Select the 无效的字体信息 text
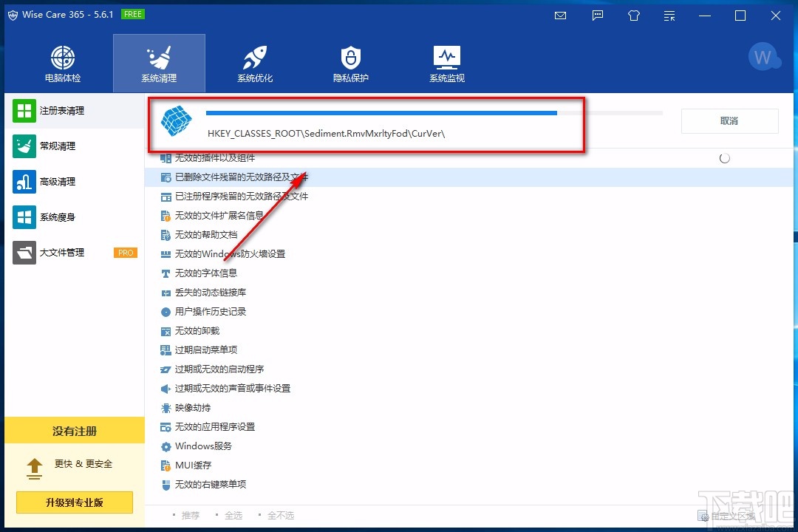The width and height of the screenshot is (798, 532). coord(206,273)
